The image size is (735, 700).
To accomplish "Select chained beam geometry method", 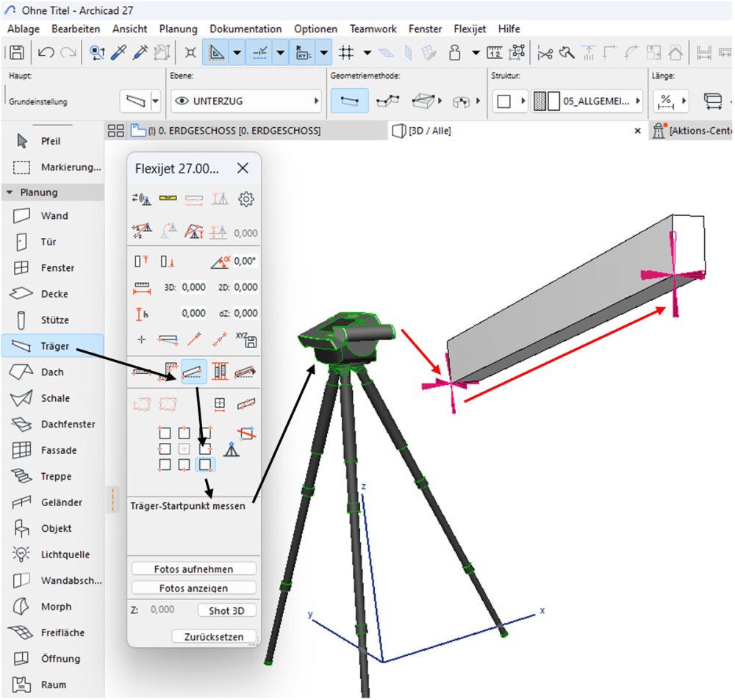I will tap(388, 101).
